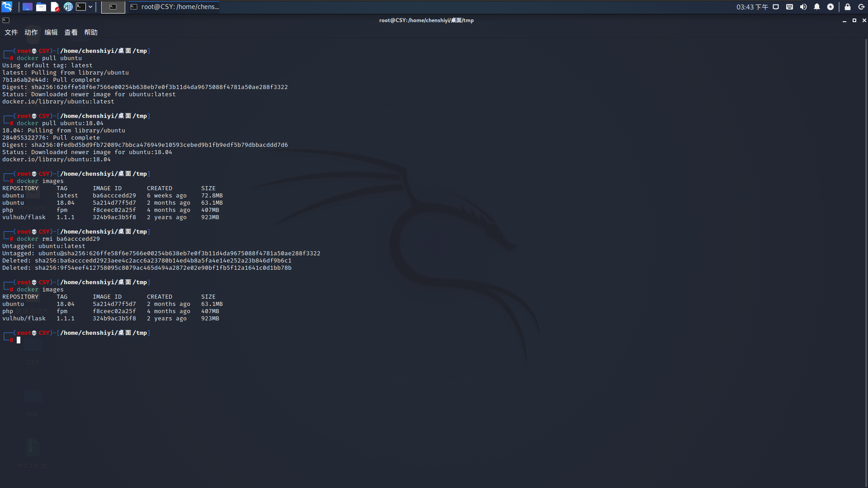Viewport: 868px width, 488px height.
Task: Open the notifications bell icon
Action: click(817, 7)
